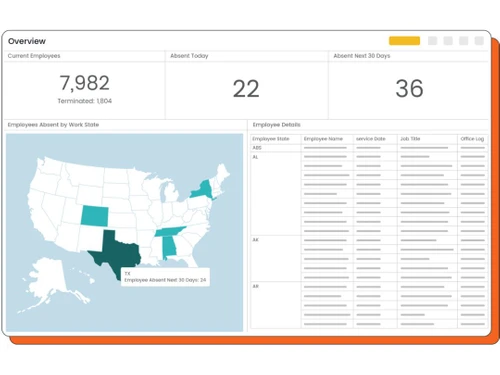Click the Terminated: 1,804 text
The height and width of the screenshot is (375, 500).
85,101
